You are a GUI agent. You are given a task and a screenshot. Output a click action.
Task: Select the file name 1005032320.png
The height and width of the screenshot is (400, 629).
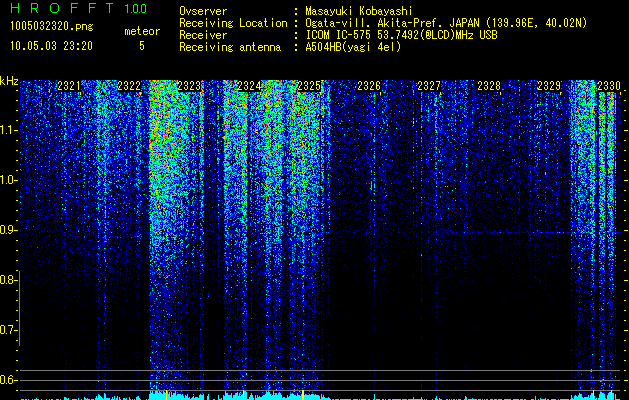click(x=52, y=26)
